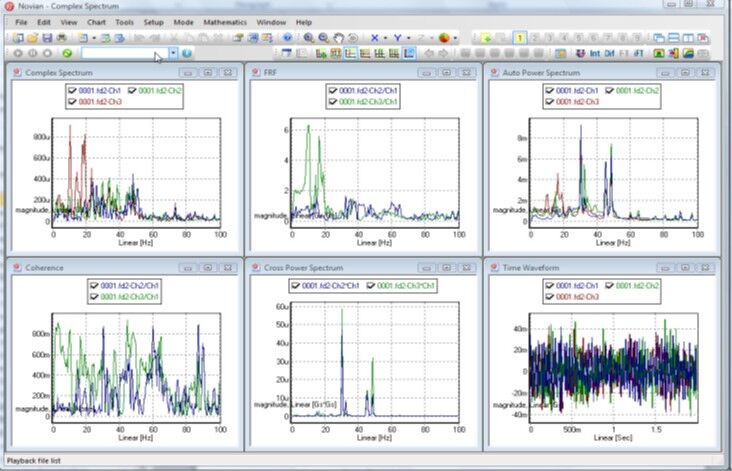
Task: Open the playback file list dropdown arrow
Action: coord(173,53)
